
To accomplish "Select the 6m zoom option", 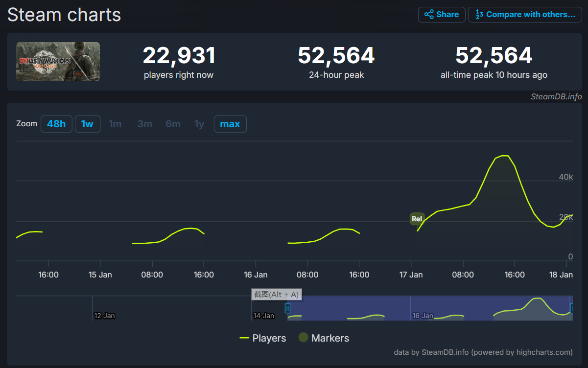I will (173, 124).
